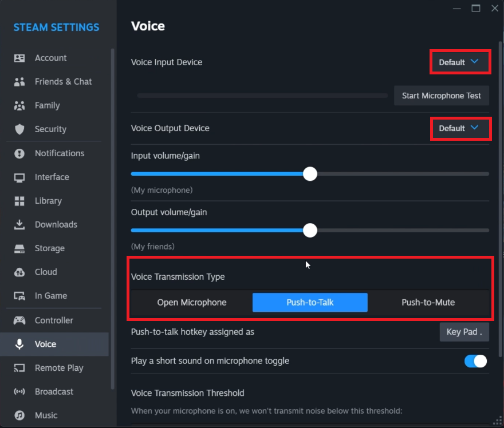Click the Music note icon
Image resolution: width=504 pixels, height=428 pixels.
[19, 415]
